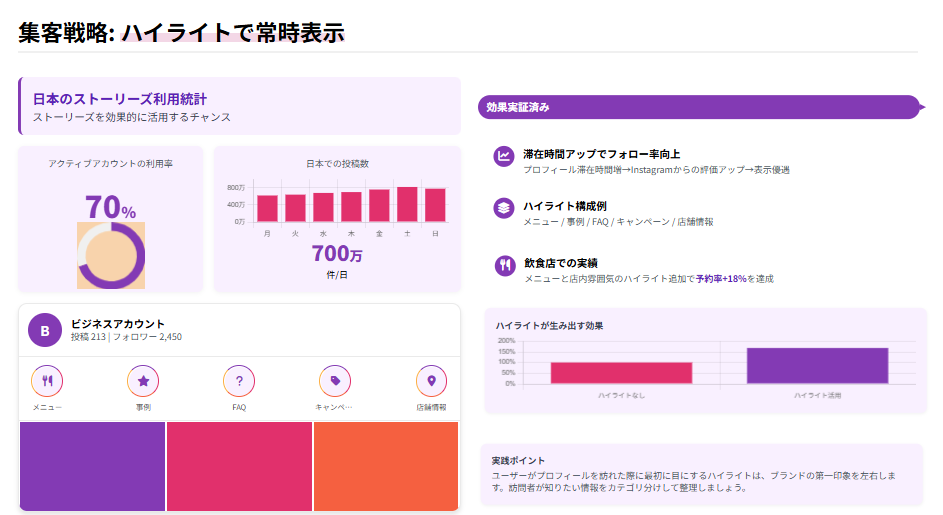Image resolution: width=943 pixels, height=515 pixels.
Task: Open the キャンペーン tag highlight icon
Action: (335, 381)
